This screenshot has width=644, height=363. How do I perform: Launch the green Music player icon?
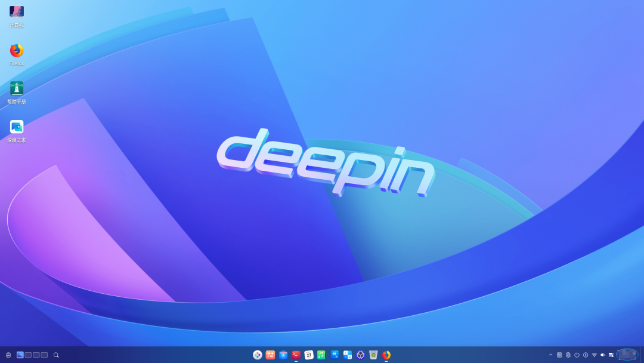click(321, 355)
